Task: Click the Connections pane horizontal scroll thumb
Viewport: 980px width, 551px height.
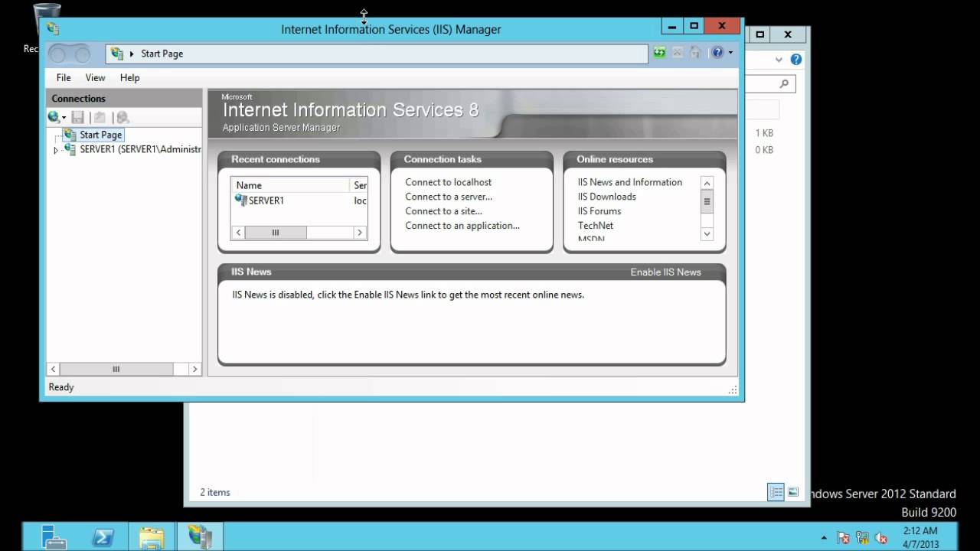Action: tap(116, 369)
